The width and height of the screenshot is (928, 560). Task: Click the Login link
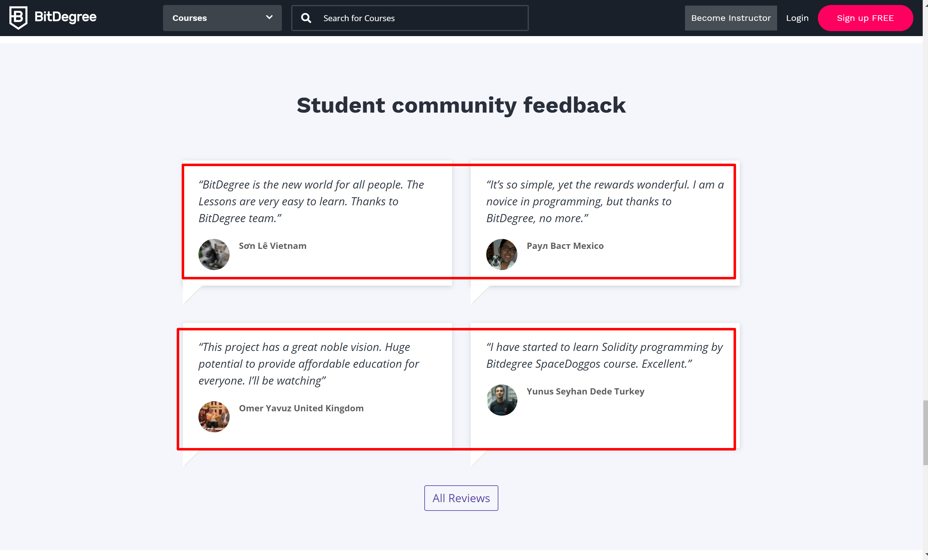797,18
